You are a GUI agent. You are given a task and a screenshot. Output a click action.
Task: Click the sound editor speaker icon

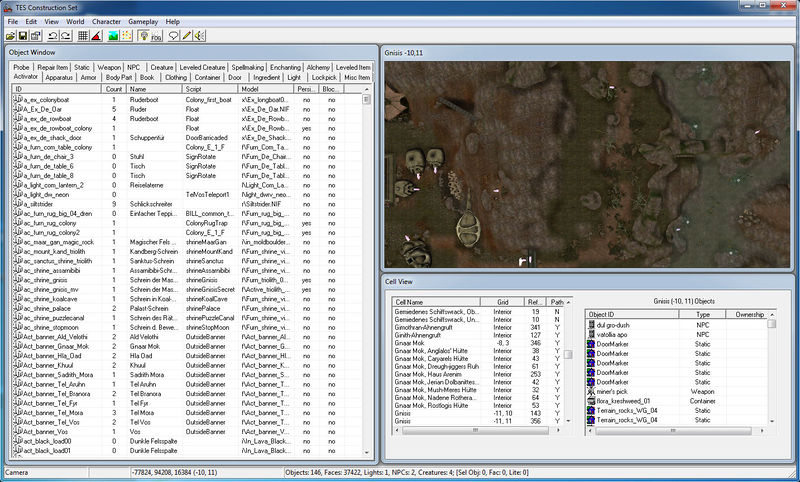[x=199, y=36]
